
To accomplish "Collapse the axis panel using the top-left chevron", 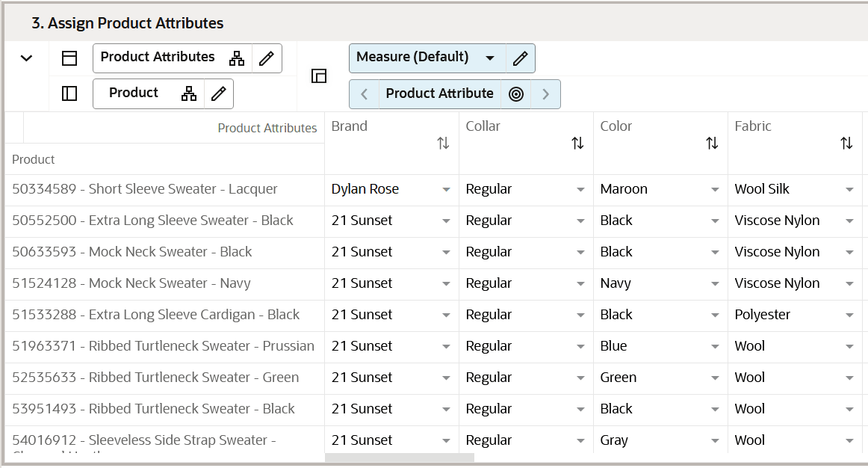I will click(x=27, y=58).
